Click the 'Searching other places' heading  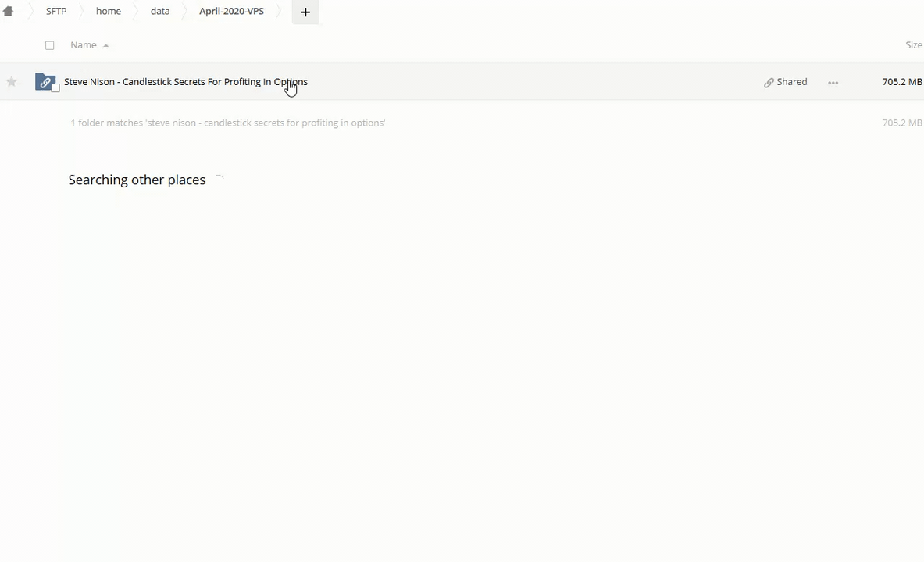[137, 180]
